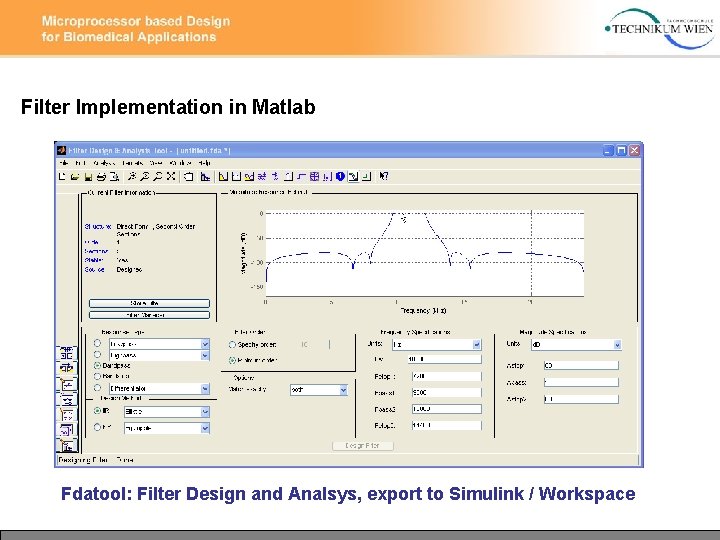Click the Save session floppy disk icon
The height and width of the screenshot is (540, 720).
point(88,176)
